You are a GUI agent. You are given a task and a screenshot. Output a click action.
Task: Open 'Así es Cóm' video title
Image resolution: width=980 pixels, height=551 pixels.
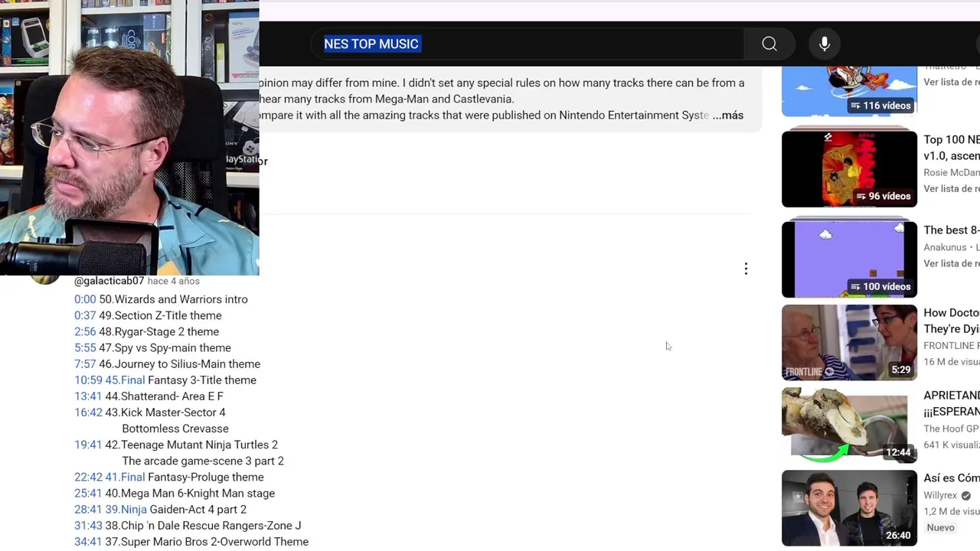952,478
